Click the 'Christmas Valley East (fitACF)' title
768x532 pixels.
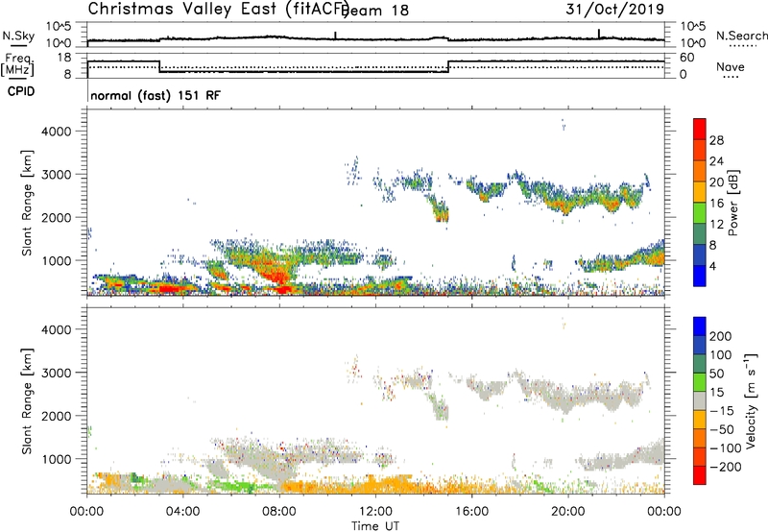click(x=219, y=9)
